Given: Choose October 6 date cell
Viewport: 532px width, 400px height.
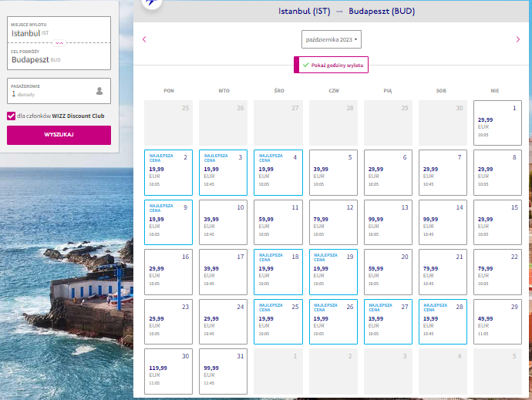Looking at the screenshot, I should click(x=388, y=173).
